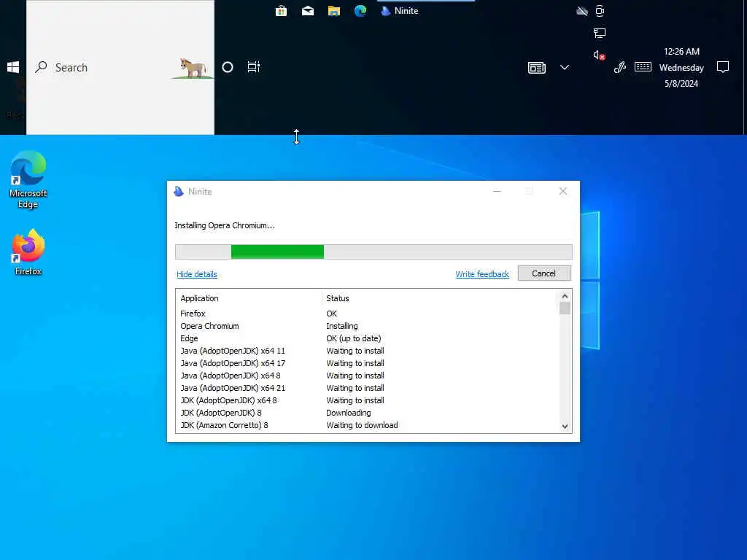Minimize the Ninite window
The height and width of the screenshot is (560, 747).
[x=497, y=192]
